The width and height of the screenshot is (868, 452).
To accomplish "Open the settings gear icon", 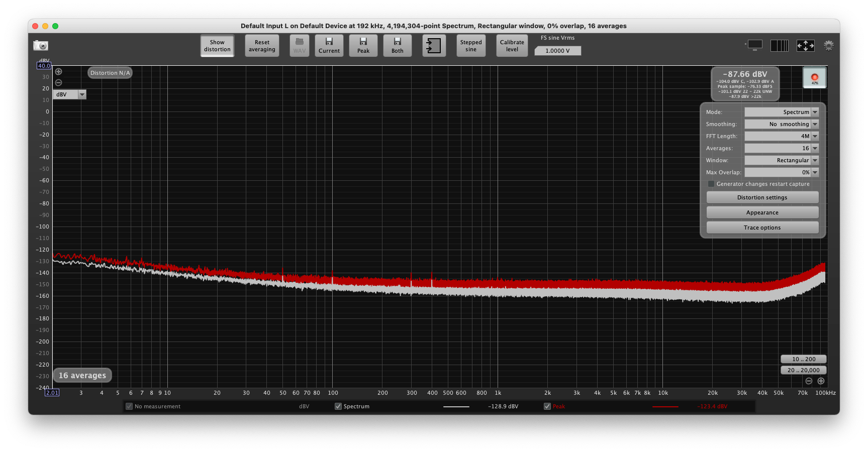I will [x=829, y=46].
